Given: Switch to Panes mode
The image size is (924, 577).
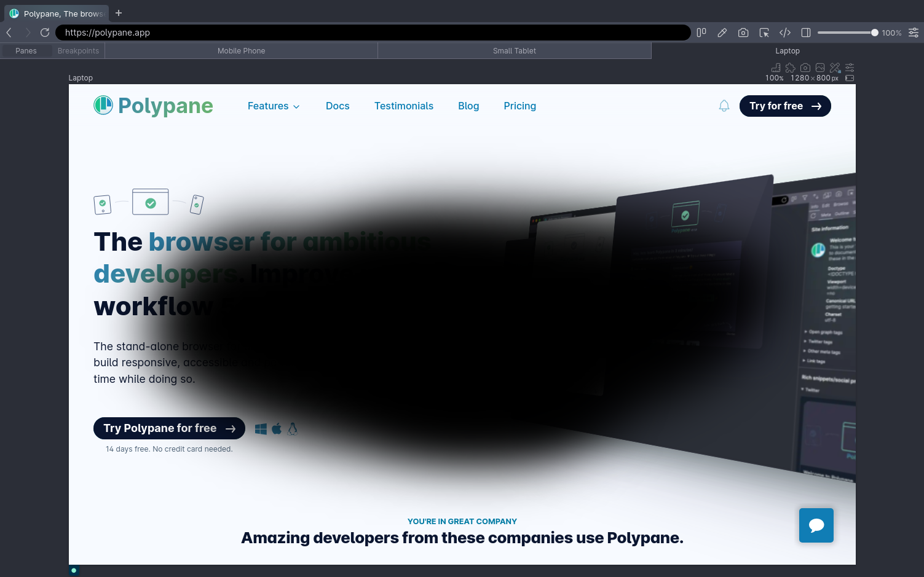Looking at the screenshot, I should (26, 51).
